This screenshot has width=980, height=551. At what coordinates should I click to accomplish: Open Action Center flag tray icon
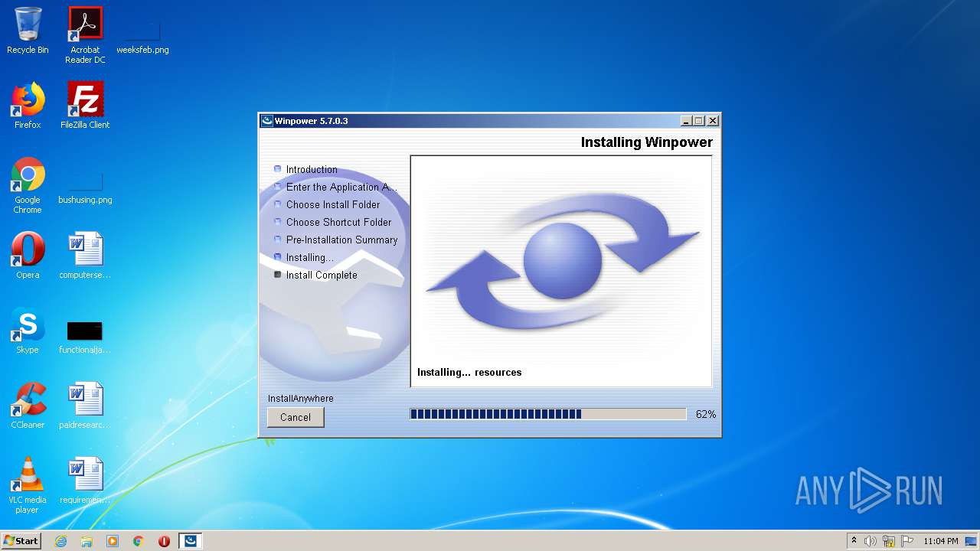coord(906,541)
